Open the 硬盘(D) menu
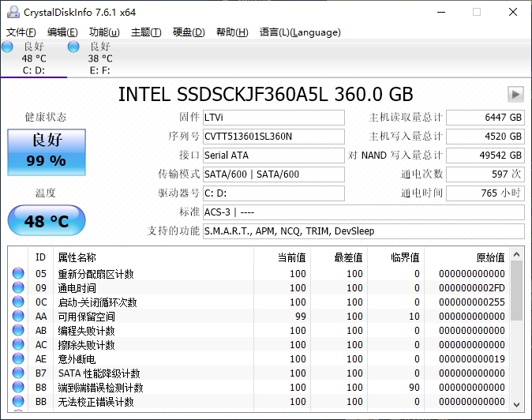The height and width of the screenshot is (420, 532). 189,32
